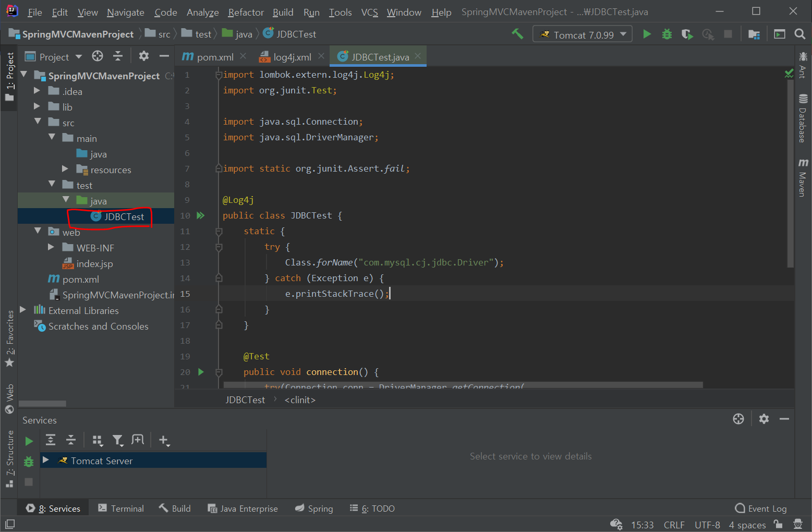Open the Run Anything toolbar icon
Image resolution: width=812 pixels, height=532 pixels.
780,34
